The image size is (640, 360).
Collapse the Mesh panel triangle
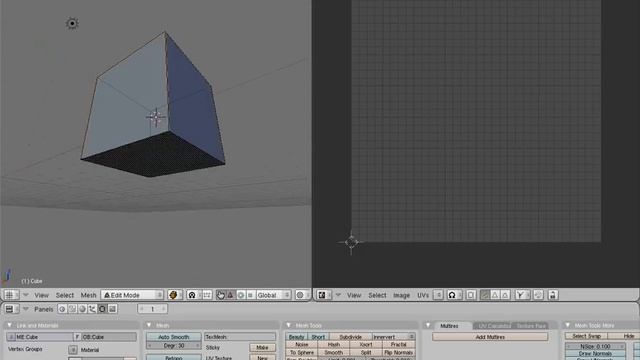click(149, 325)
